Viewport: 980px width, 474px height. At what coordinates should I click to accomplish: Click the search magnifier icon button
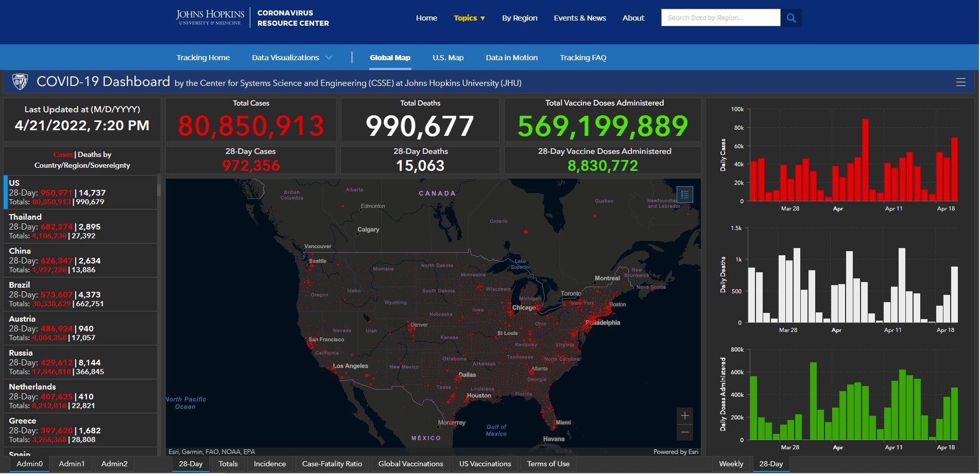point(792,18)
